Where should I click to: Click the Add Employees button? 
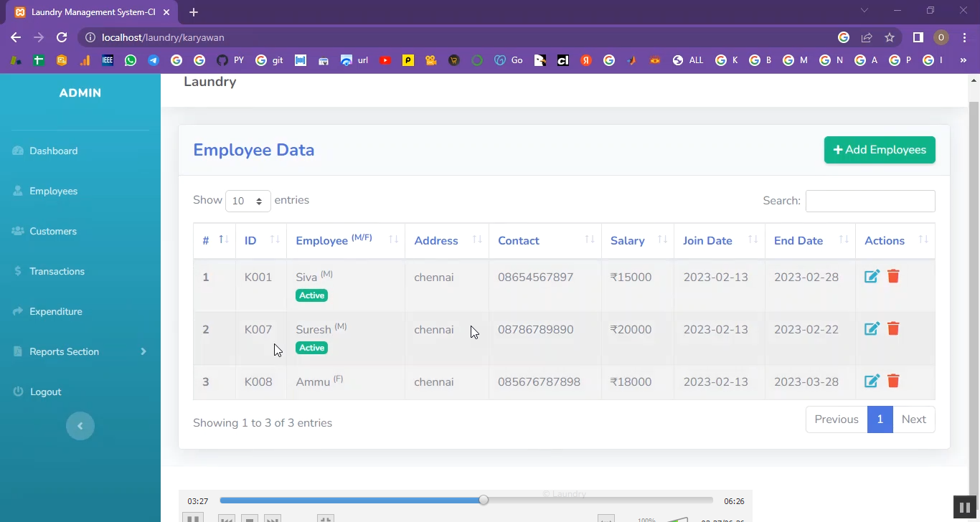[880, 150]
